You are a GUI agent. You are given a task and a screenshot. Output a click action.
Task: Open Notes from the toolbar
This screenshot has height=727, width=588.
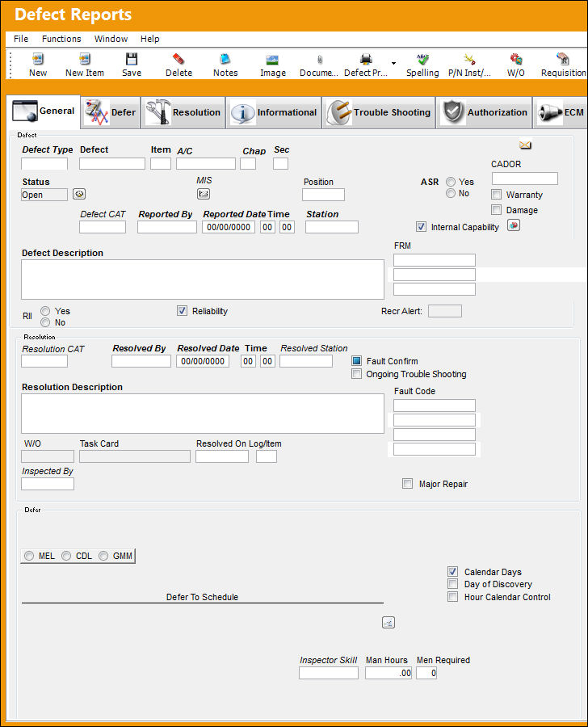[225, 59]
